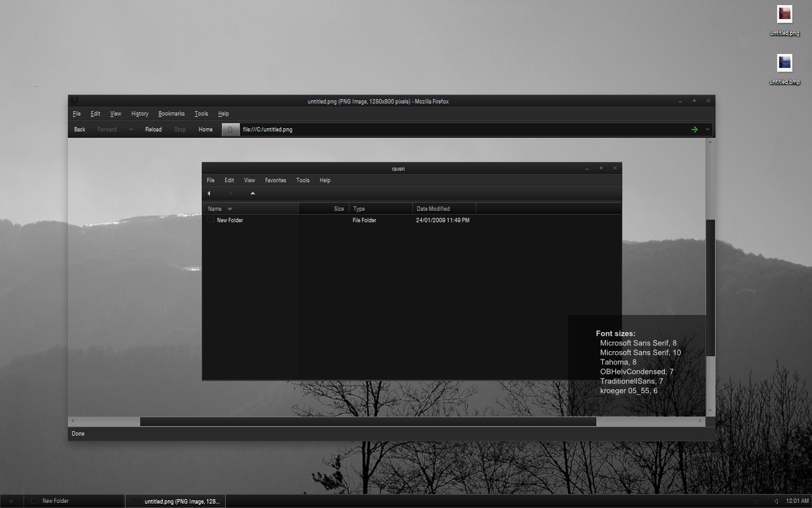Image resolution: width=812 pixels, height=508 pixels.
Task: Open Favorites menu in raven window
Action: click(x=275, y=180)
